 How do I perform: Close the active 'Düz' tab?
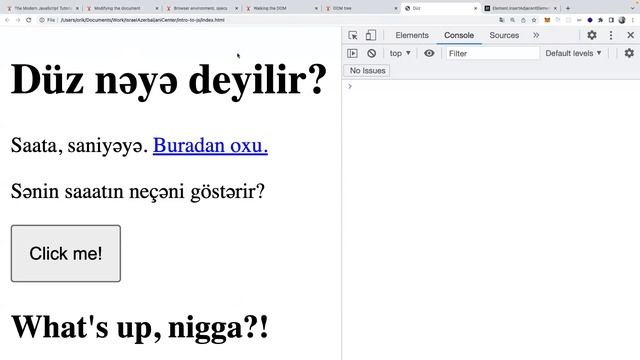pos(476,8)
